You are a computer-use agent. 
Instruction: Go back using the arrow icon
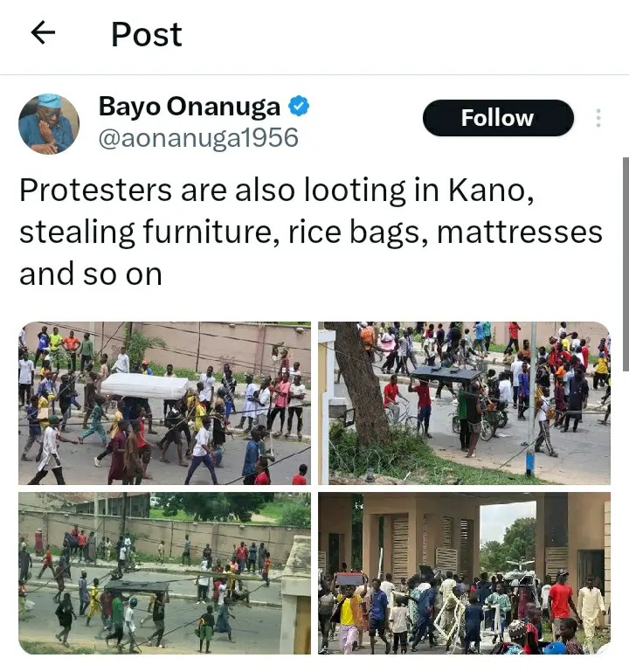(44, 33)
